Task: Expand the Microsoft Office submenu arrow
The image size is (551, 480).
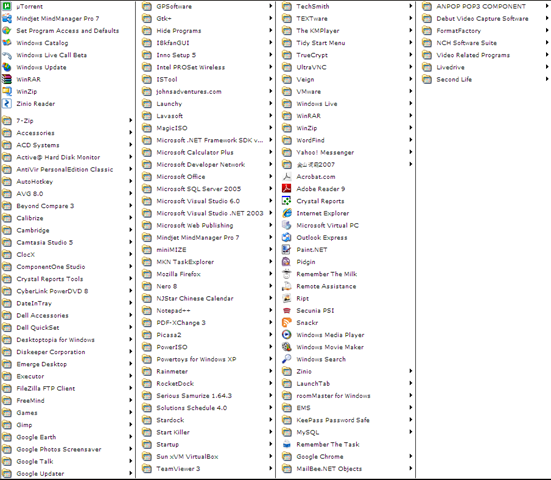Action: pos(271,176)
